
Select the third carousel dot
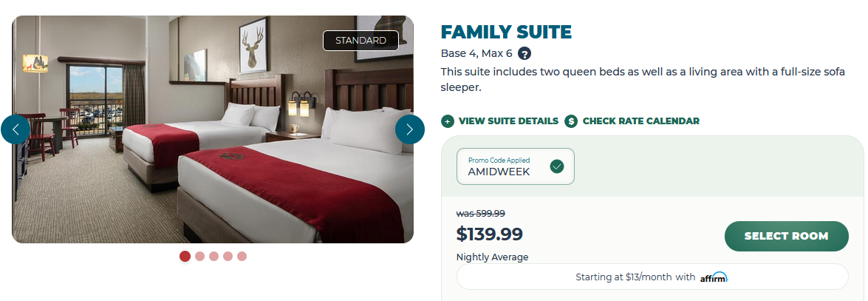tap(213, 257)
